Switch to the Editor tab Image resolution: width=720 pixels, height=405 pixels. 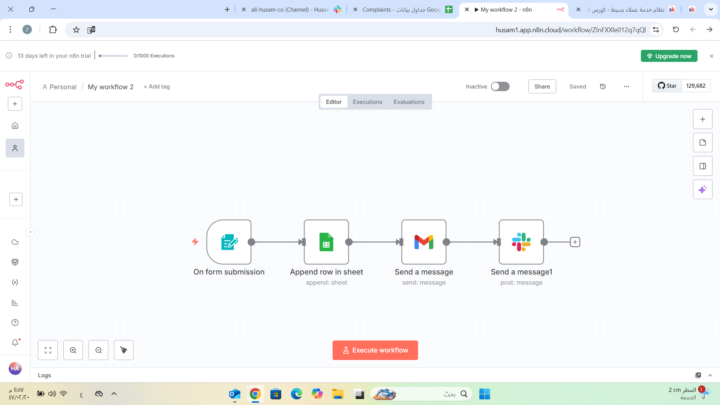click(333, 102)
